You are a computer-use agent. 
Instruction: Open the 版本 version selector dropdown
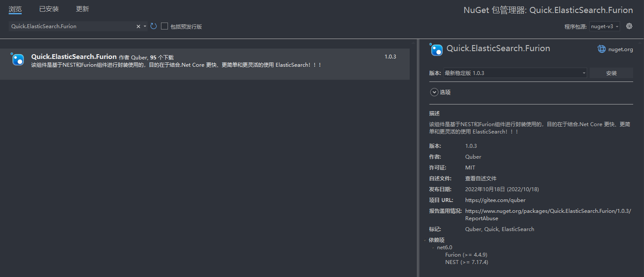click(583, 73)
